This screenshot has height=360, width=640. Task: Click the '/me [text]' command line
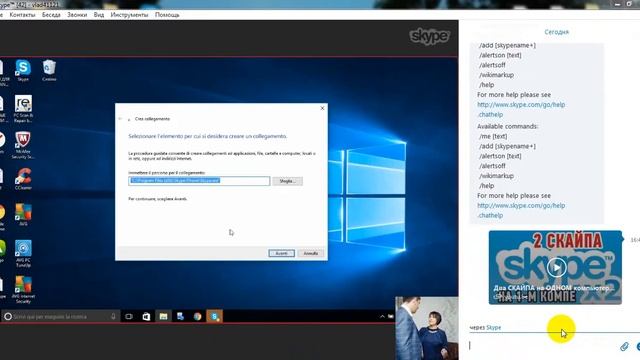(493, 136)
